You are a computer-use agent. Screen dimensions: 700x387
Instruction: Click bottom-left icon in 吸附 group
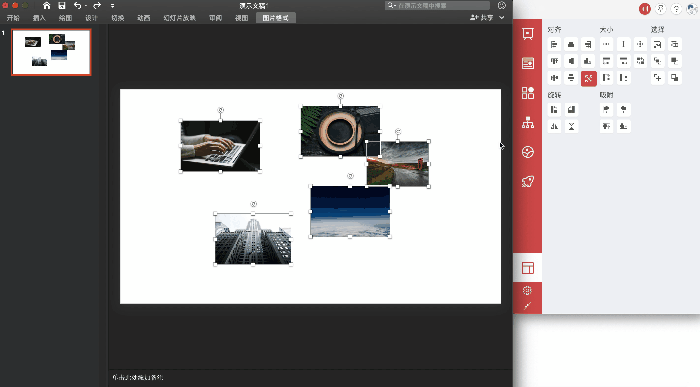tap(606, 127)
